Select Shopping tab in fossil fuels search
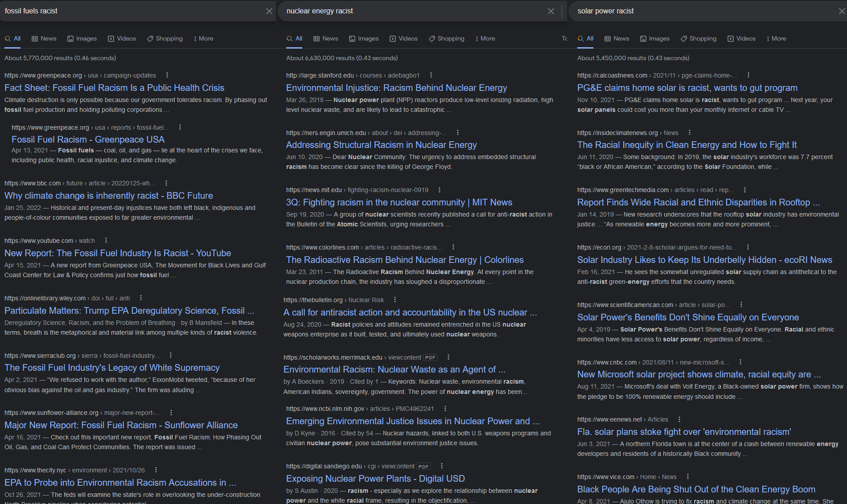847x504 pixels. pyautogui.click(x=165, y=39)
